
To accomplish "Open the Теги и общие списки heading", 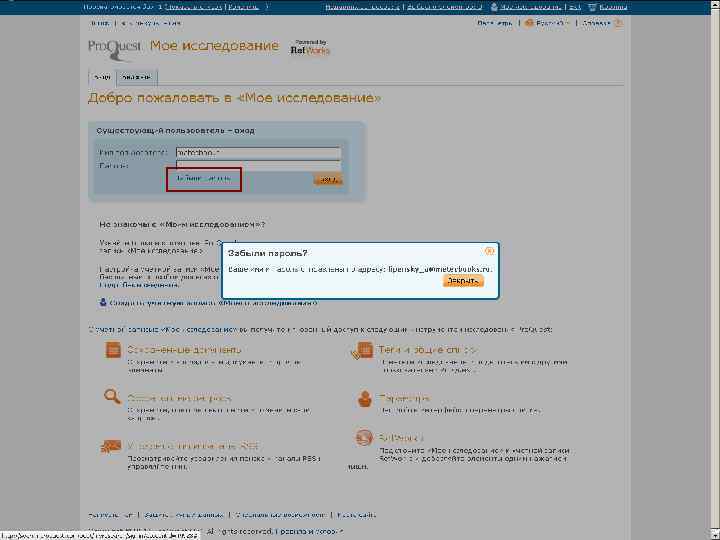I will coord(428,350).
